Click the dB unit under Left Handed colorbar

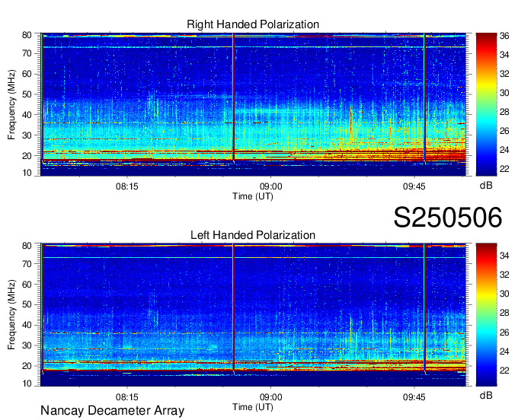point(486,395)
